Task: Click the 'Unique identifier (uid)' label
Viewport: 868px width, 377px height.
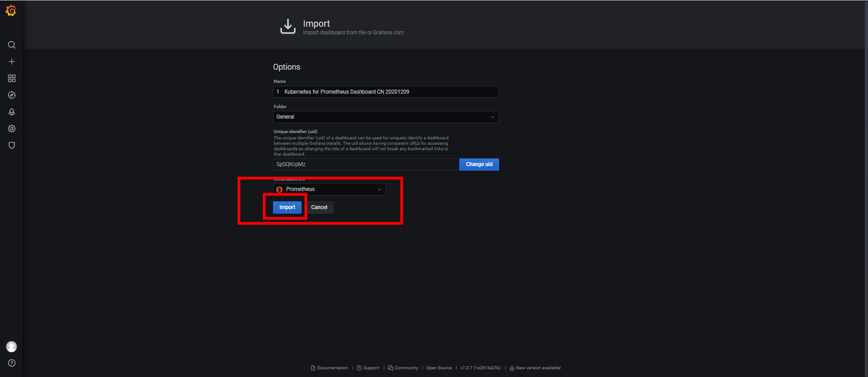Action: [x=295, y=132]
